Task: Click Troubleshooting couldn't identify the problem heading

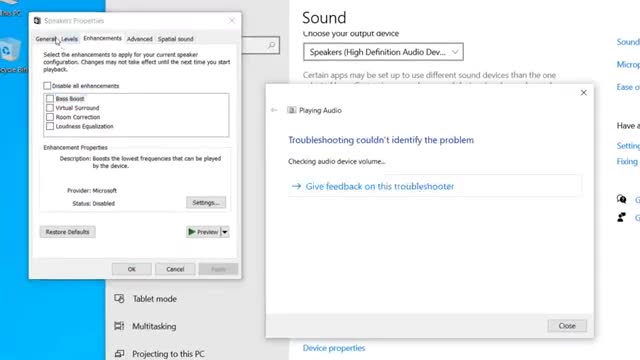Action: point(381,140)
